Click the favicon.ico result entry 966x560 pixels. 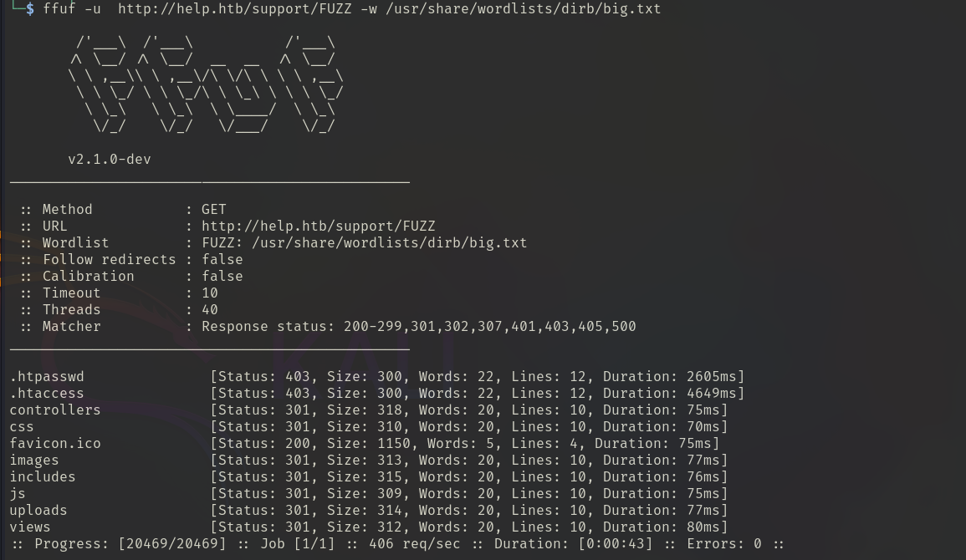click(x=55, y=443)
